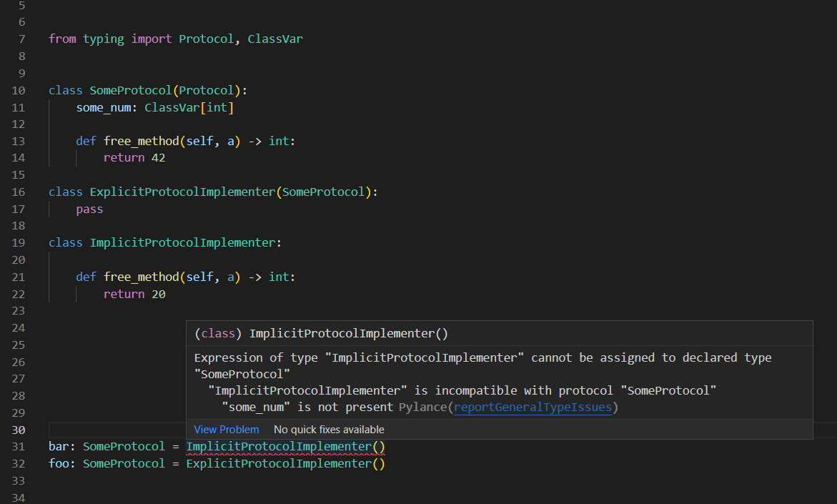837x504 pixels.
Task: Click the return 20 statement
Action: (134, 293)
